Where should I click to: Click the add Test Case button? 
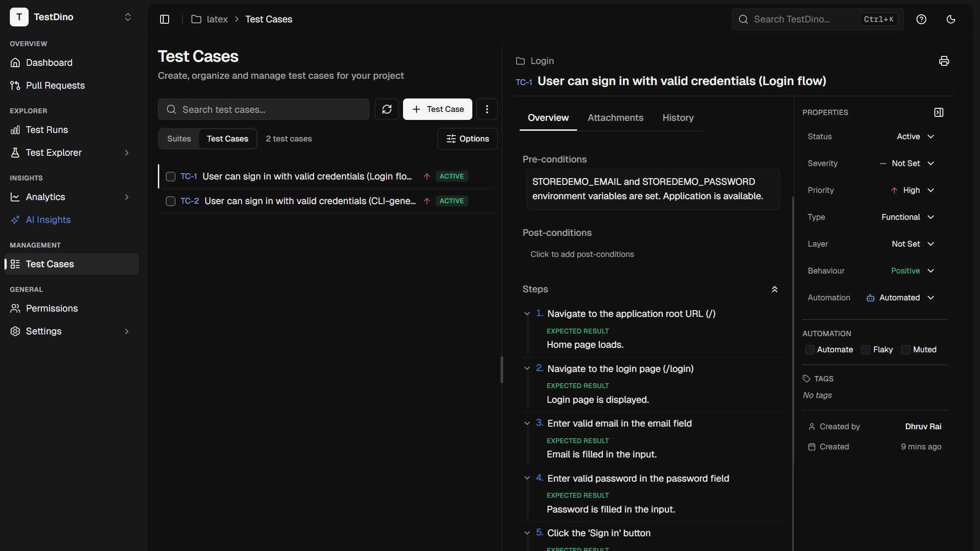437,109
